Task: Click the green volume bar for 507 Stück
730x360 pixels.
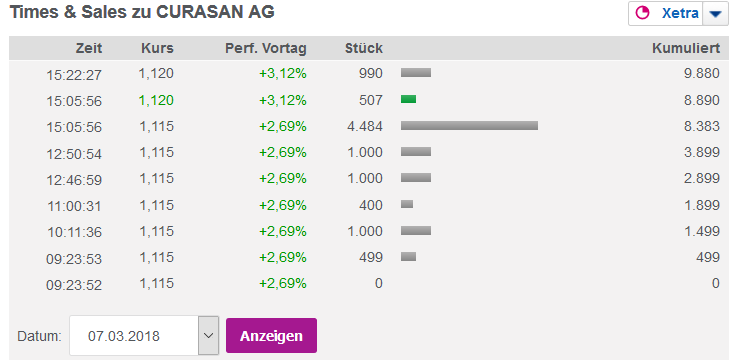Action: [408, 99]
